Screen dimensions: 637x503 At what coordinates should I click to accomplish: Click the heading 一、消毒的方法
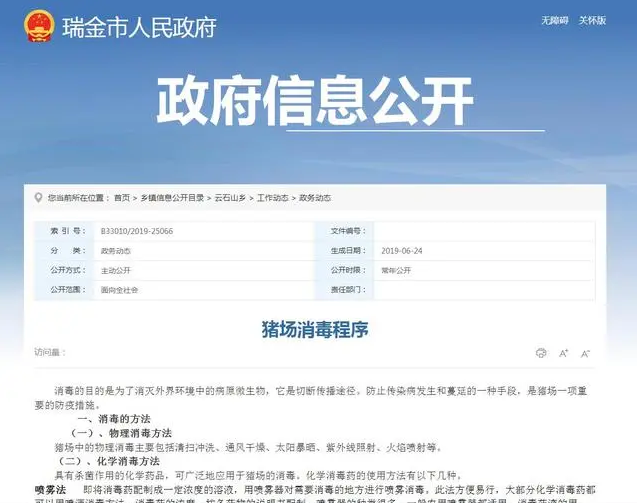pyautogui.click(x=114, y=419)
